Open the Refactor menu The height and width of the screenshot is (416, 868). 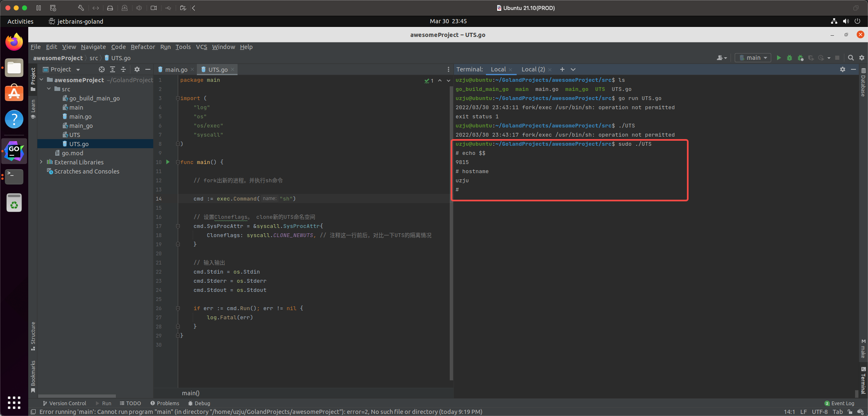coord(143,47)
